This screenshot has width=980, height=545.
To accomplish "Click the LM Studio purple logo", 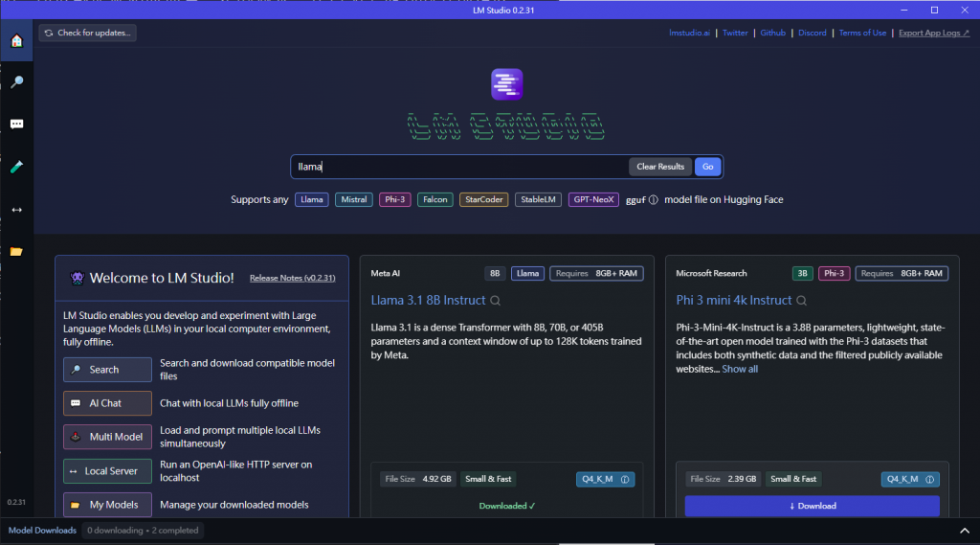I will point(506,84).
